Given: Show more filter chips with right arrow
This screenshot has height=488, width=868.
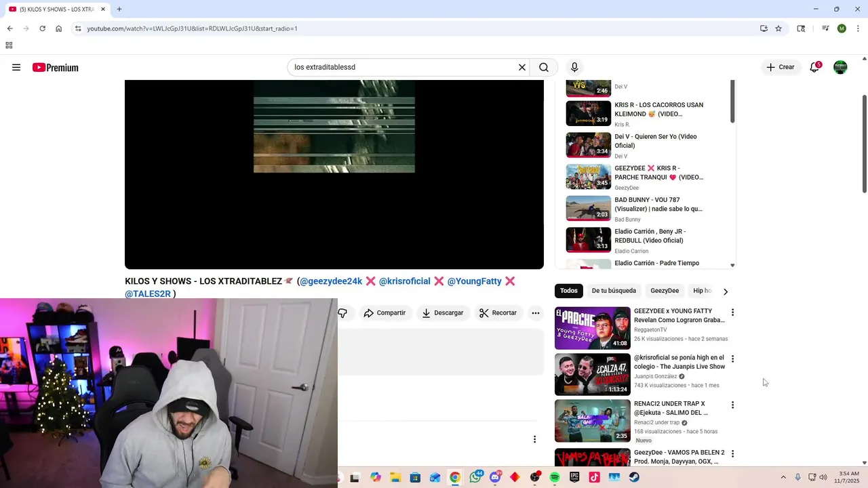Looking at the screenshot, I should pos(726,291).
